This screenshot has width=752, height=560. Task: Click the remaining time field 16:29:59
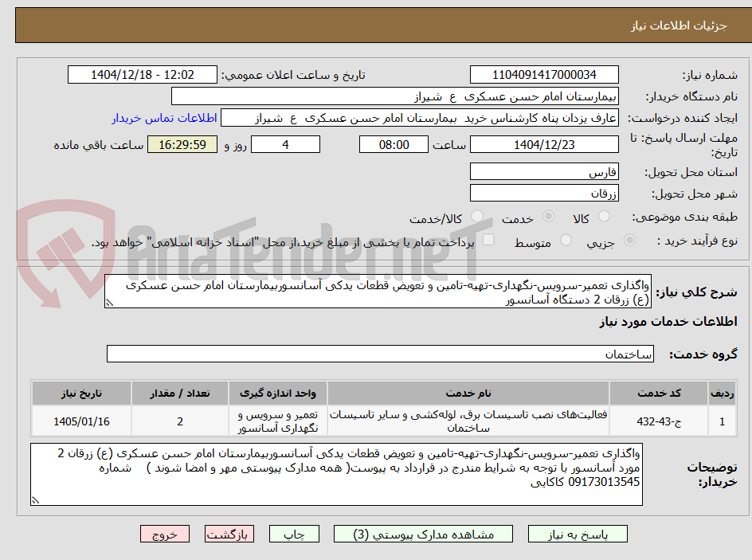(182, 144)
